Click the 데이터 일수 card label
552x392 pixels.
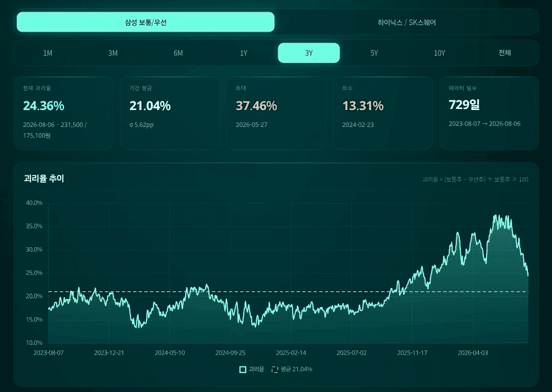coord(462,88)
